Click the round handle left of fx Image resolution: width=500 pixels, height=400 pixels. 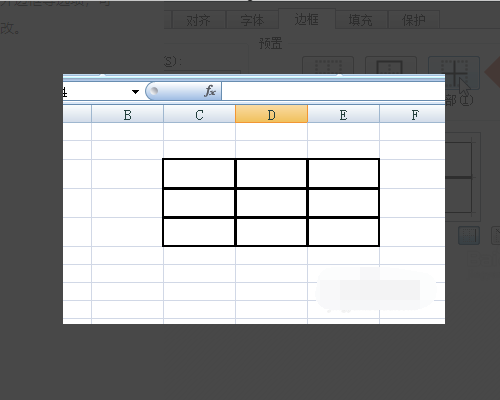click(x=154, y=90)
